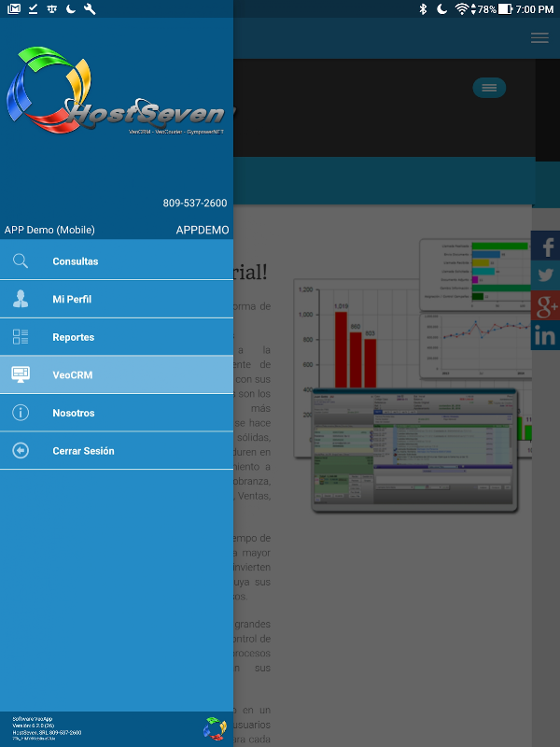The width and height of the screenshot is (560, 747).
Task: Tap the CRM application screenshot image
Action: tap(414, 450)
